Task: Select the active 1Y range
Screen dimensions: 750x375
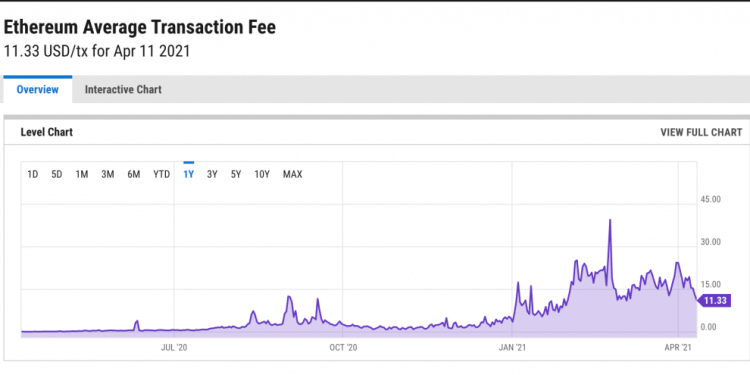Action: coord(188,175)
